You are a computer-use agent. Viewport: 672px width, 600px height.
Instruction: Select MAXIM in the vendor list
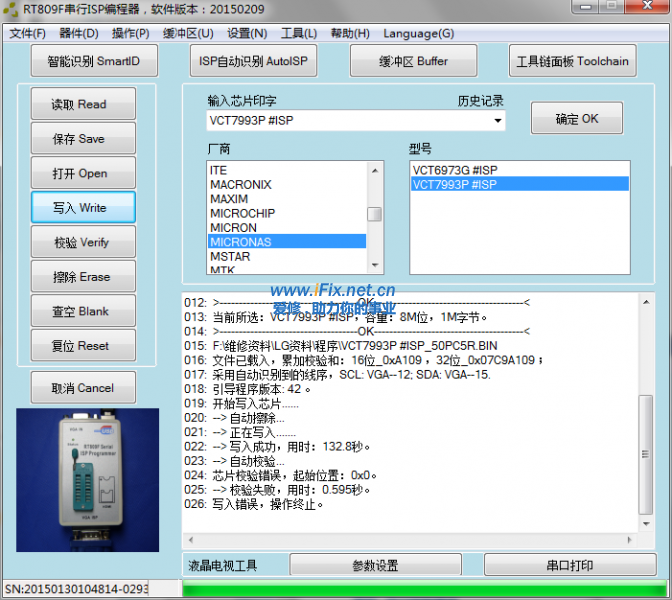287,199
